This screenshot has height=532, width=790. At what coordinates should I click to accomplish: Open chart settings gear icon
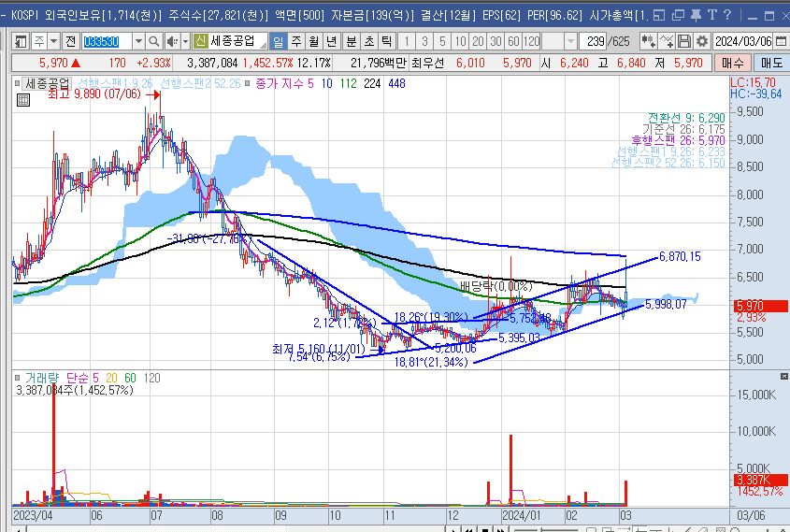tap(701, 41)
